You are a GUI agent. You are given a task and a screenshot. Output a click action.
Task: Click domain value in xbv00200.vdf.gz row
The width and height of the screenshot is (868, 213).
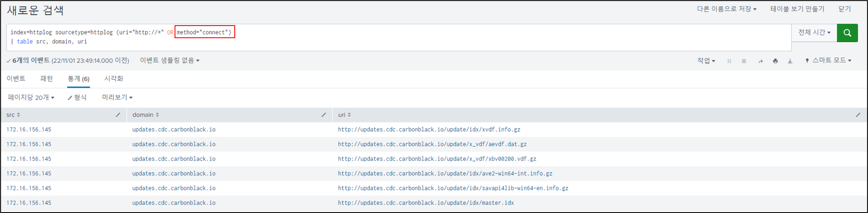click(174, 159)
